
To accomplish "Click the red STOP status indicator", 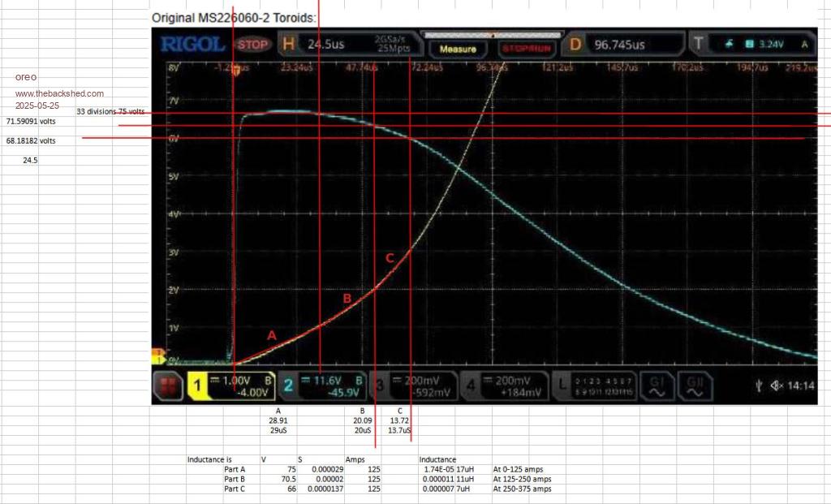I will [252, 45].
